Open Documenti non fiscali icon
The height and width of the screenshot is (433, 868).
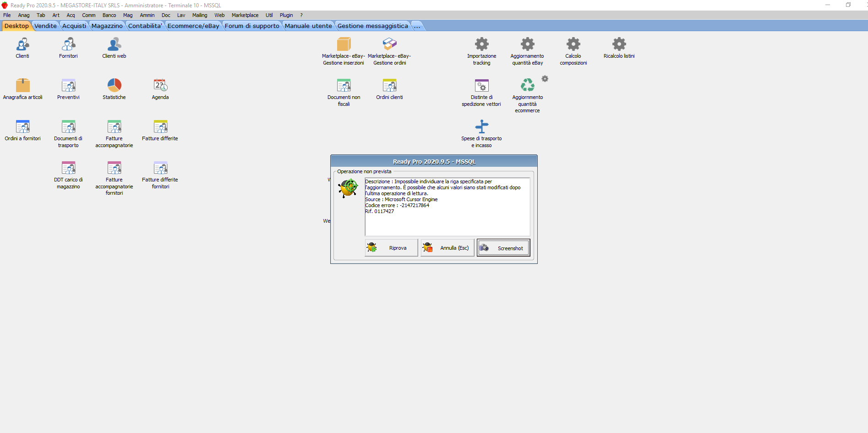pos(344,85)
